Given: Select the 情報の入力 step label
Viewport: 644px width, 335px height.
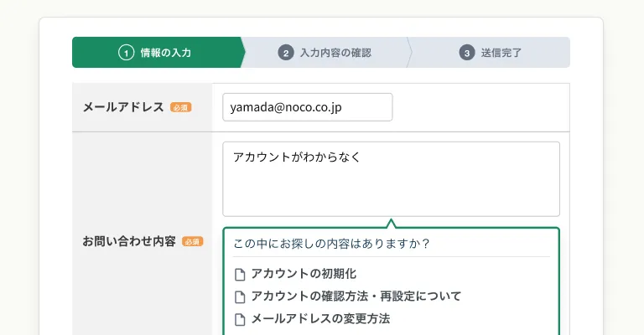Looking at the screenshot, I should tap(164, 53).
